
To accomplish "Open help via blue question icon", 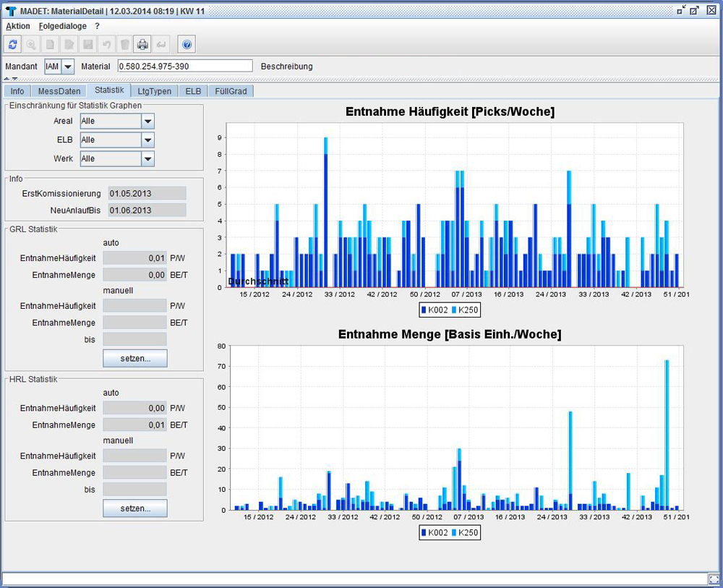I will click(x=187, y=44).
